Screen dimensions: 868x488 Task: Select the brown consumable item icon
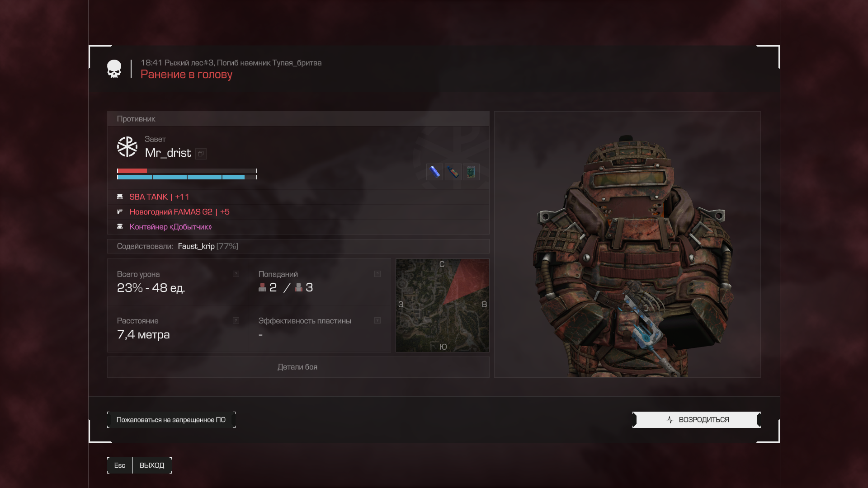point(453,172)
